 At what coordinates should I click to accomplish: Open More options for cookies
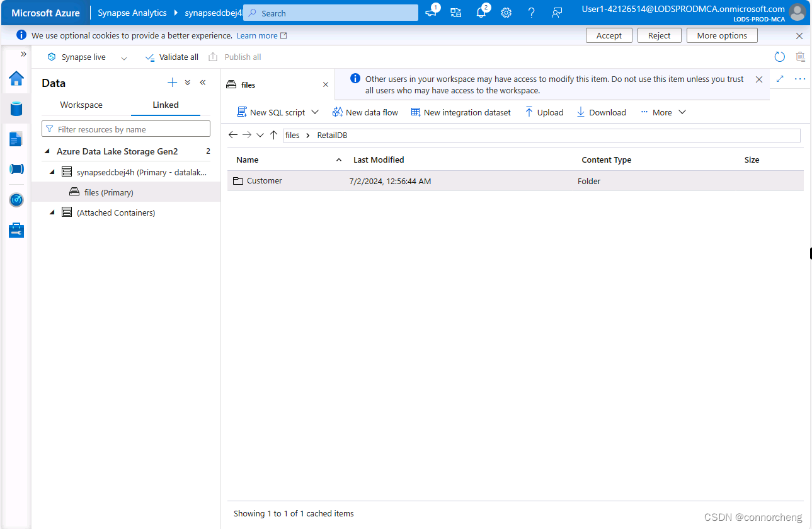(722, 35)
